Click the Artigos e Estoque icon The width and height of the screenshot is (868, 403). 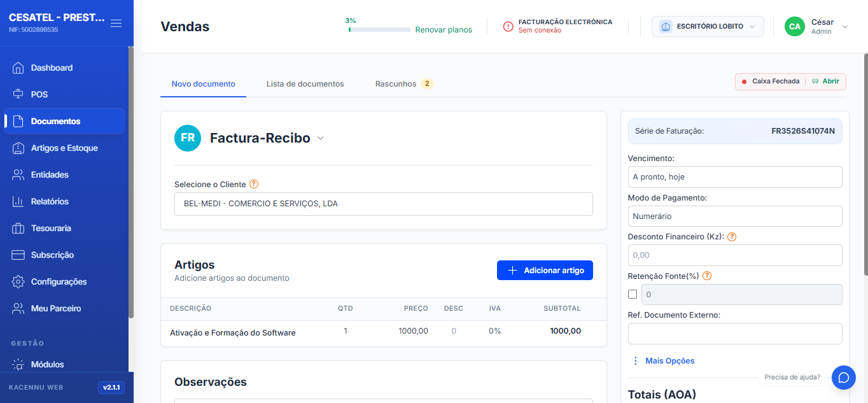click(x=18, y=148)
